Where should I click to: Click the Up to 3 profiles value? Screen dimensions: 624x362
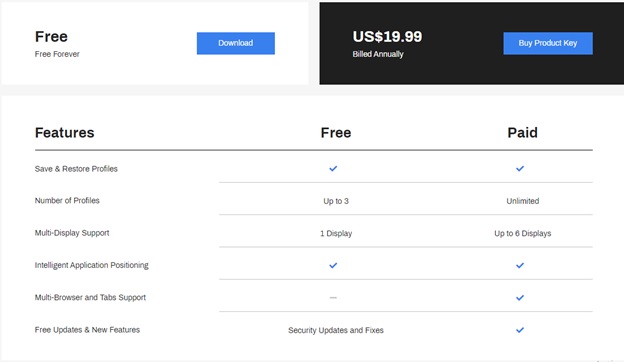point(336,201)
